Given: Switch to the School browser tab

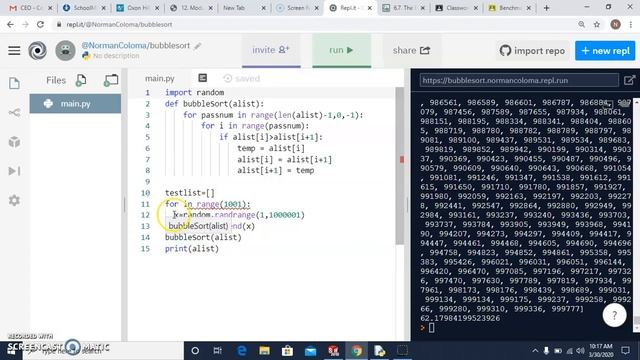Looking at the screenshot, I should 82,8.
